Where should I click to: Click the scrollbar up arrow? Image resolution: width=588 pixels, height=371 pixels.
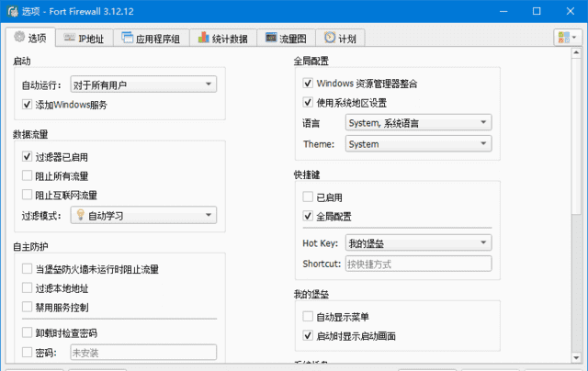[x=576, y=53]
